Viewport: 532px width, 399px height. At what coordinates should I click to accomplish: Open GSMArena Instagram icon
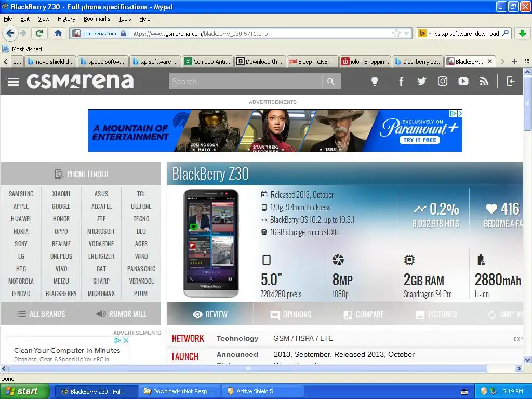[x=443, y=81]
